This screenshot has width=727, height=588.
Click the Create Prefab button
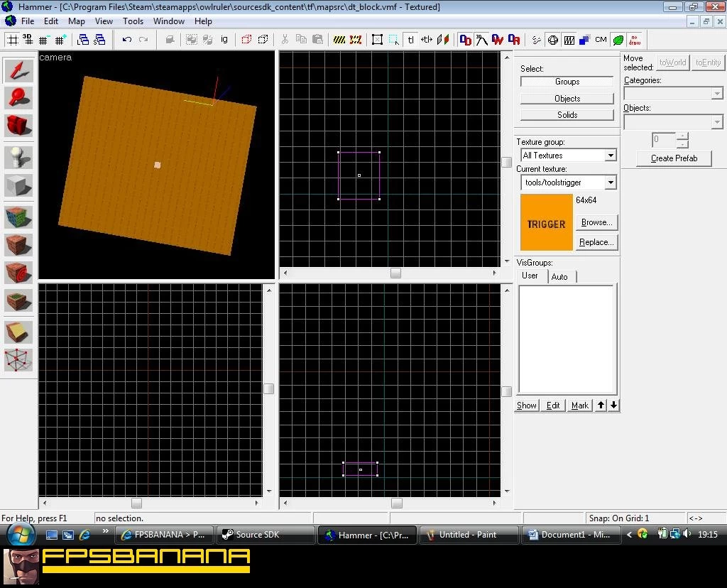pyautogui.click(x=674, y=158)
